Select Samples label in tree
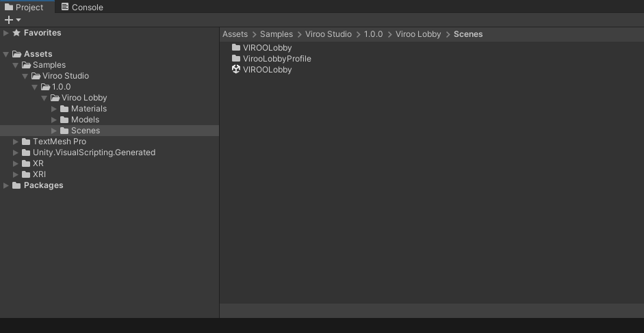The image size is (644, 333). 49,65
